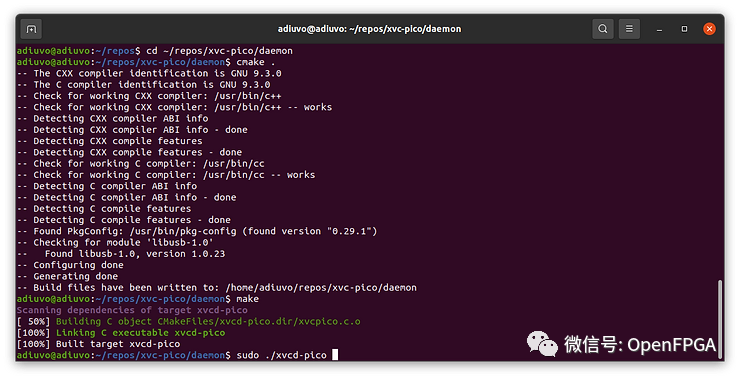Click the 'sudo ./xvcd-pico' command input
Image resolution: width=740 pixels, height=379 pixels.
point(282,355)
